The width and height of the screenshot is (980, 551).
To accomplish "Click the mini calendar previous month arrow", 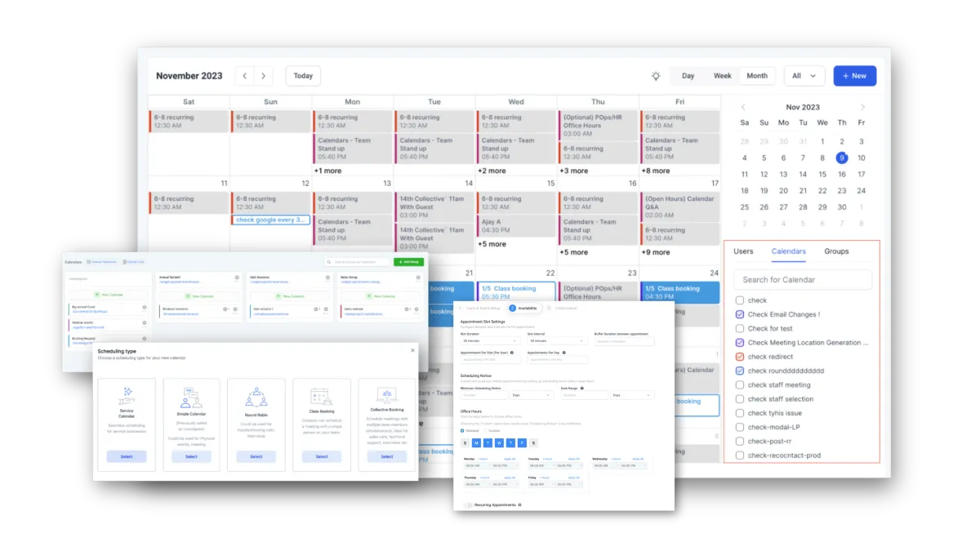I will [x=743, y=107].
